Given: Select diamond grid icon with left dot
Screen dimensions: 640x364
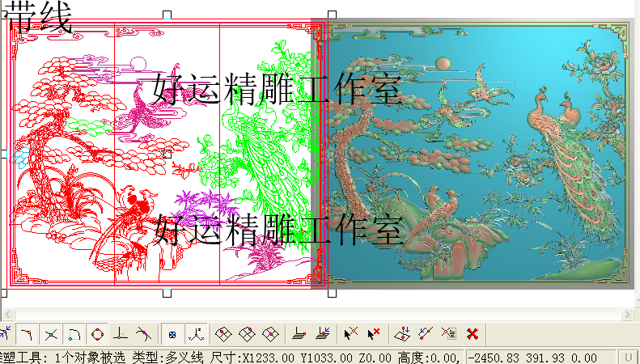Looking at the screenshot, I should tap(223, 335).
